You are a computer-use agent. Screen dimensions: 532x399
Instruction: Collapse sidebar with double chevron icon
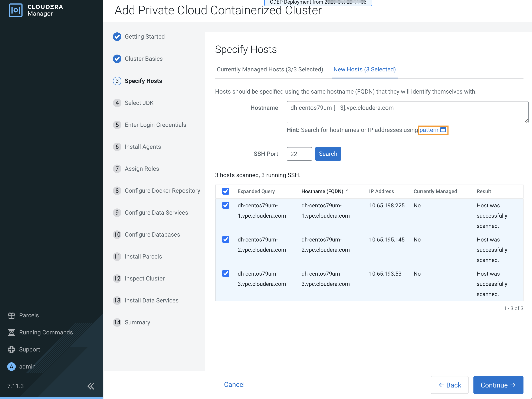(91, 386)
